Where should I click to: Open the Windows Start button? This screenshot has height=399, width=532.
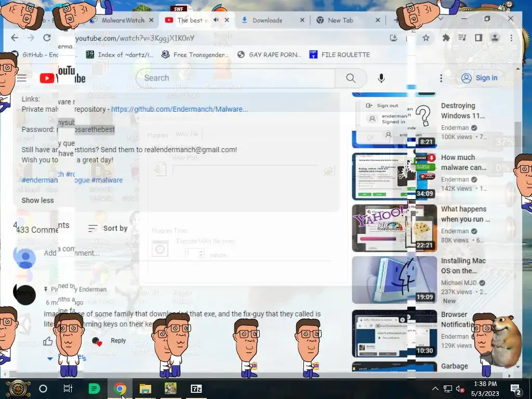pyautogui.click(x=18, y=389)
